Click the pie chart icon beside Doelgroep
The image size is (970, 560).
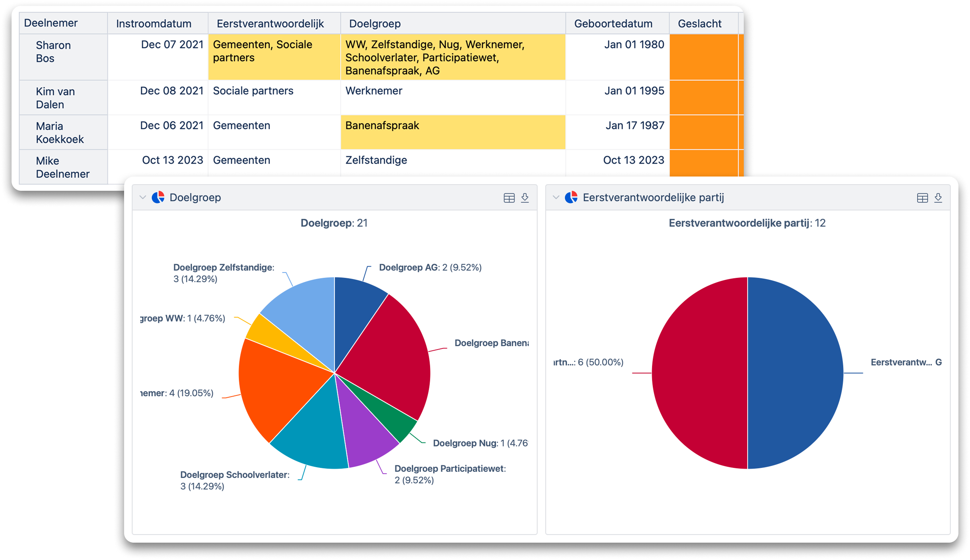(x=158, y=197)
